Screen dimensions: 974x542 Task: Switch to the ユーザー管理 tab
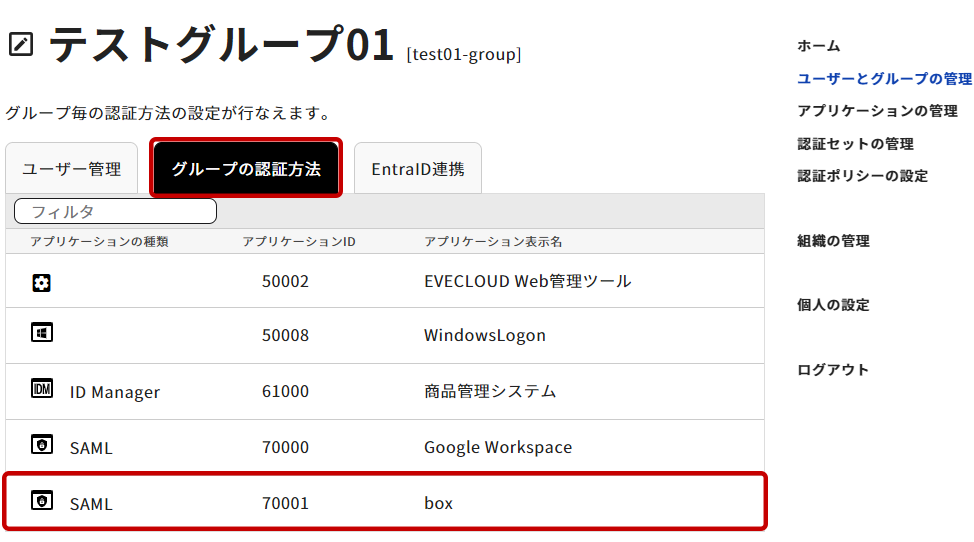pyautogui.click(x=71, y=168)
